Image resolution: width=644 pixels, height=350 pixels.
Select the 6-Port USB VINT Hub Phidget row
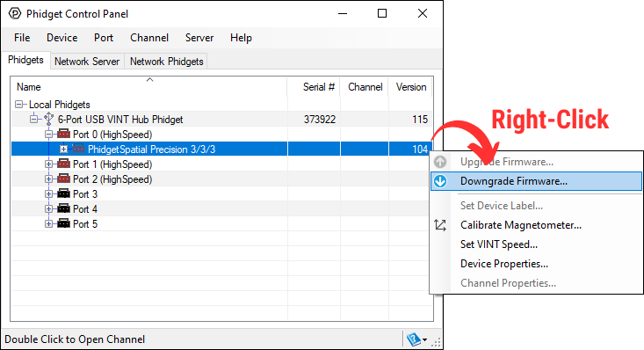click(x=221, y=120)
